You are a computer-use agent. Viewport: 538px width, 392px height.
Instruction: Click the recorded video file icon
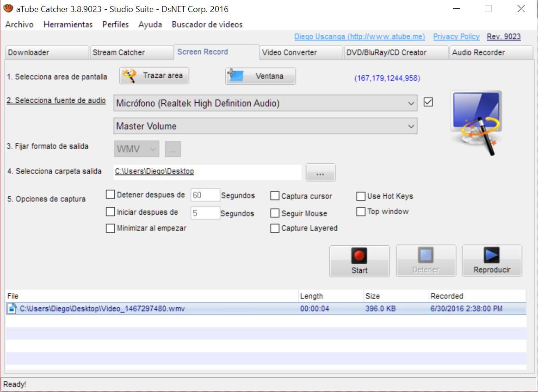[12, 308]
